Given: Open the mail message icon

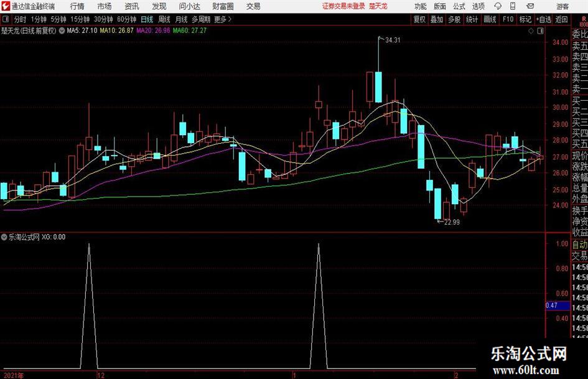Looking at the screenshot, I should [530, 6].
